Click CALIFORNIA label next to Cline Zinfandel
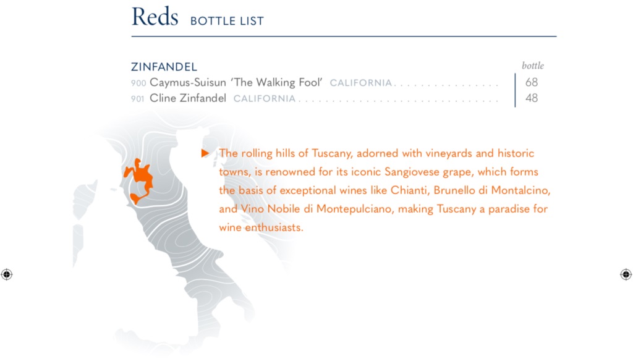Viewport: 633px width, 364px height. click(265, 99)
